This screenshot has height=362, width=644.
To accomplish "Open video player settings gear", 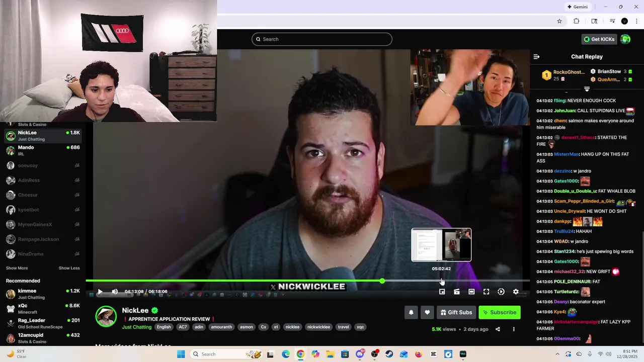I will pos(516,292).
